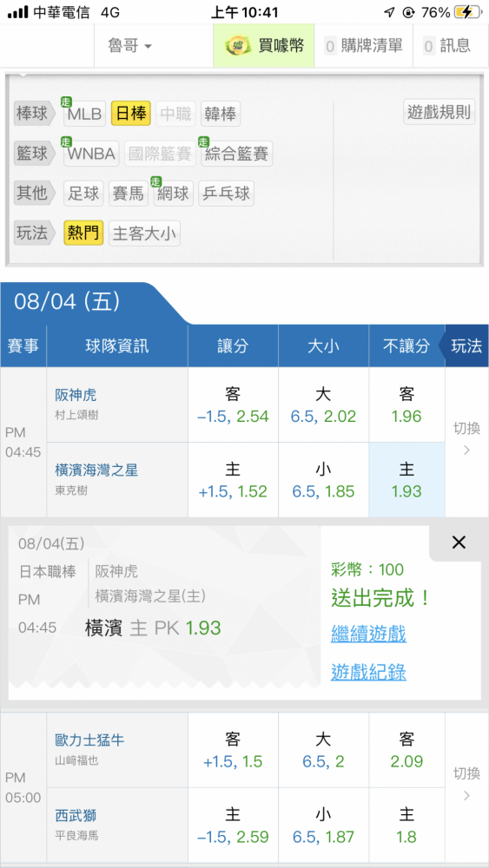489x868 pixels.
Task: Choose 大 6.5 over for 歐力士猛牛 game
Action: click(323, 750)
